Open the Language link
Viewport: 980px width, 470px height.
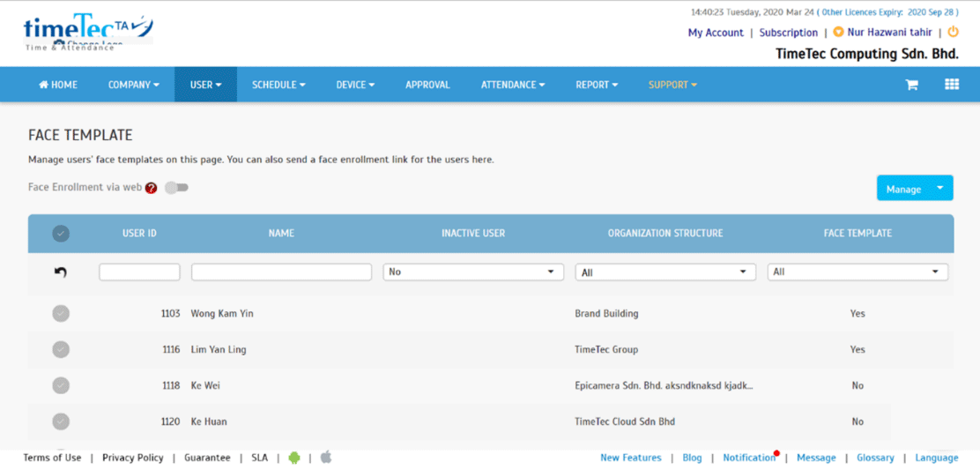tap(936, 458)
